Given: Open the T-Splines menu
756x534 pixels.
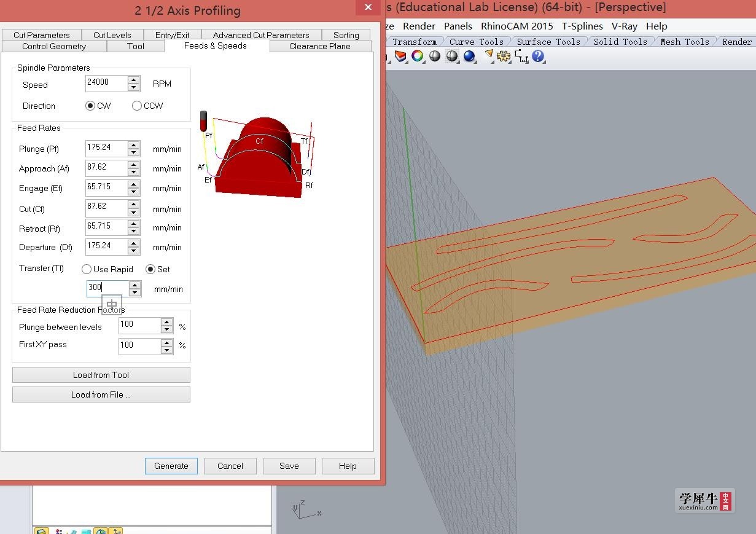Looking at the screenshot, I should tap(582, 26).
